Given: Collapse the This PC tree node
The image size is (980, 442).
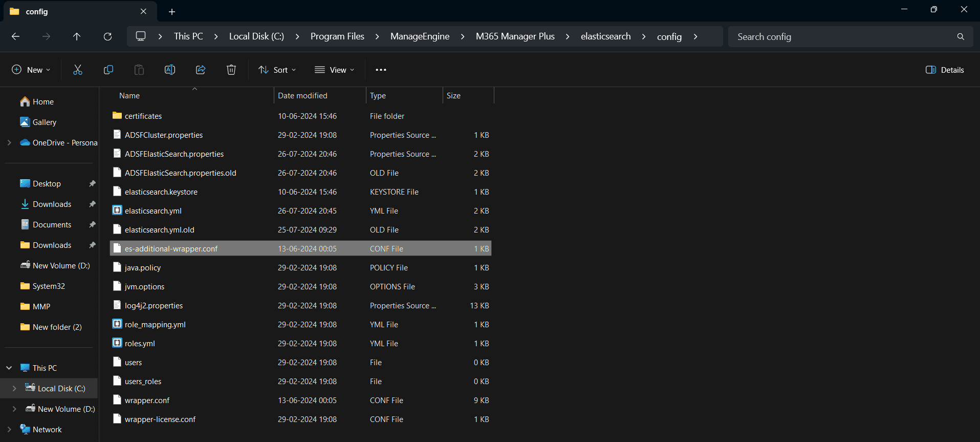Looking at the screenshot, I should pos(9,368).
